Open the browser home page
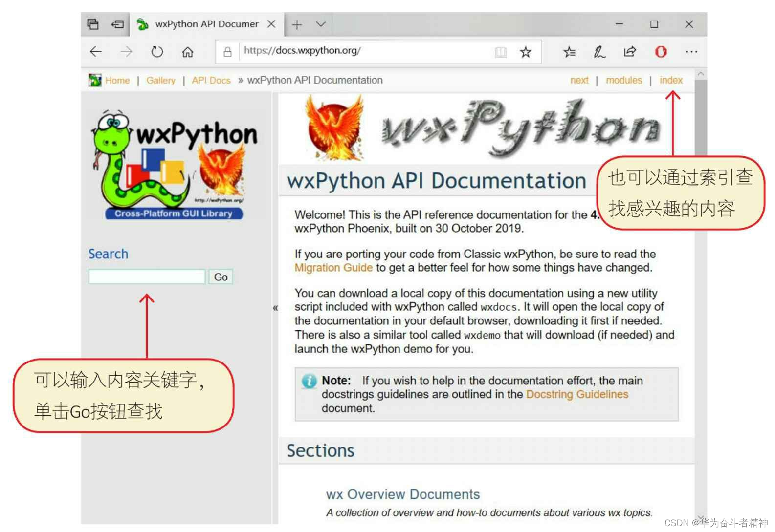The image size is (775, 532). 188,52
